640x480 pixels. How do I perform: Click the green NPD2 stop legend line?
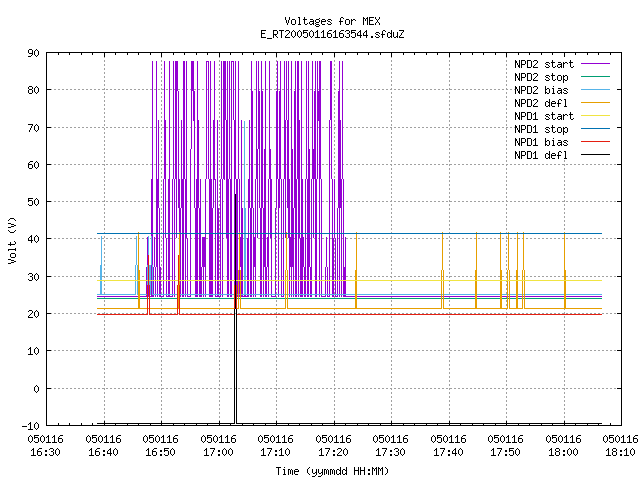pyautogui.click(x=595, y=77)
